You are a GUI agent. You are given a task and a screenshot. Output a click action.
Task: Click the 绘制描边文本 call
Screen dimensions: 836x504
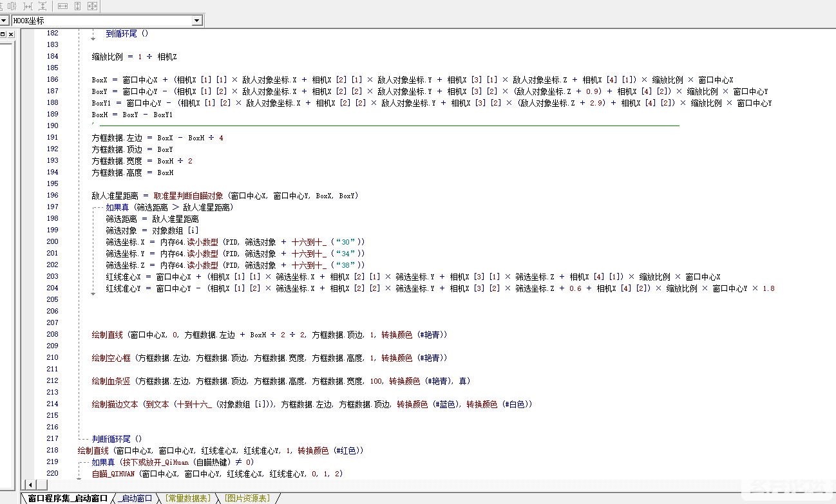[115, 404]
